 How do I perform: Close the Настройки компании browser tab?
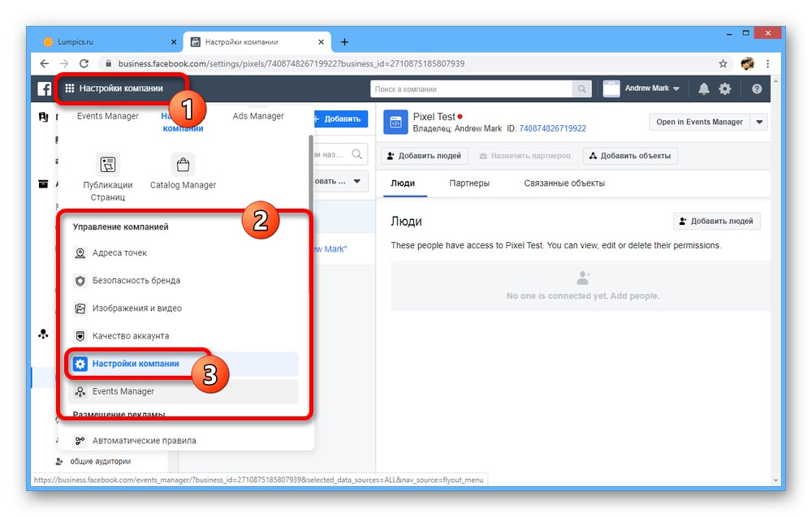tap(321, 42)
